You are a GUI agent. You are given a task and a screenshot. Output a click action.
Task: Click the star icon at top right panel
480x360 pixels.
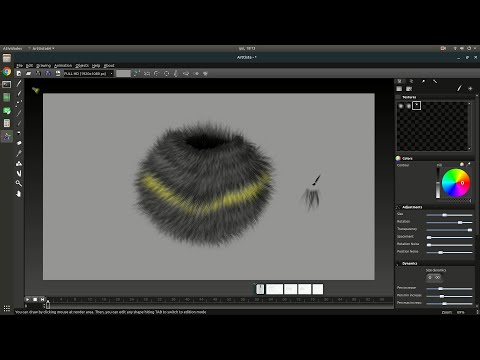[470, 88]
